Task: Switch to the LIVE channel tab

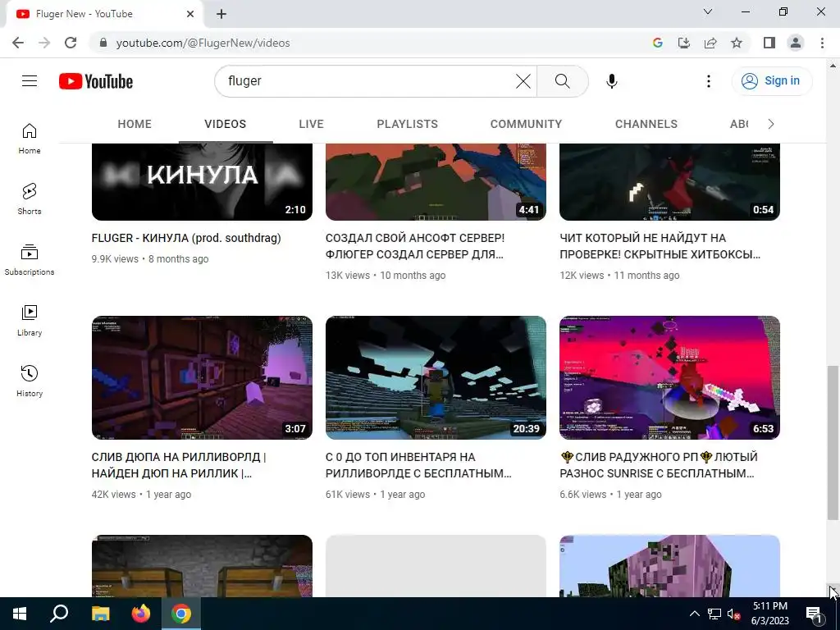Action: point(311,125)
